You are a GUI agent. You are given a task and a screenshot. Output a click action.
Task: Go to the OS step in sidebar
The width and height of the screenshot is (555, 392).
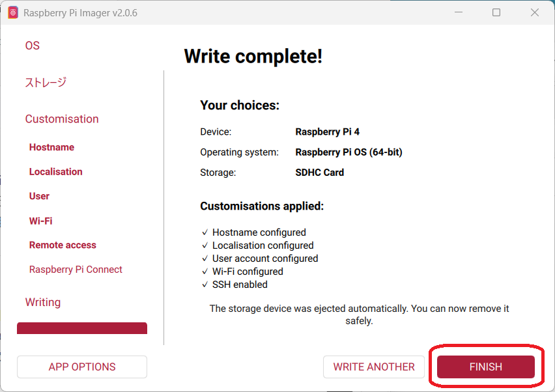coord(33,46)
